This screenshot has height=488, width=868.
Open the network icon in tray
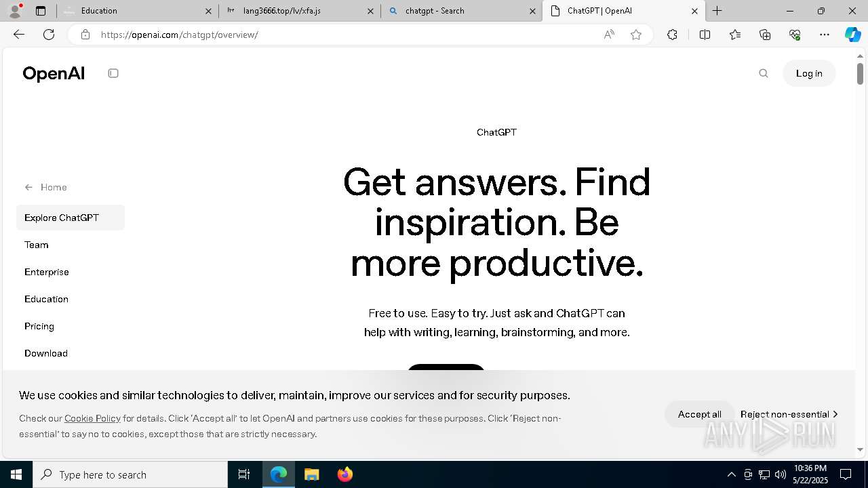[764, 474]
